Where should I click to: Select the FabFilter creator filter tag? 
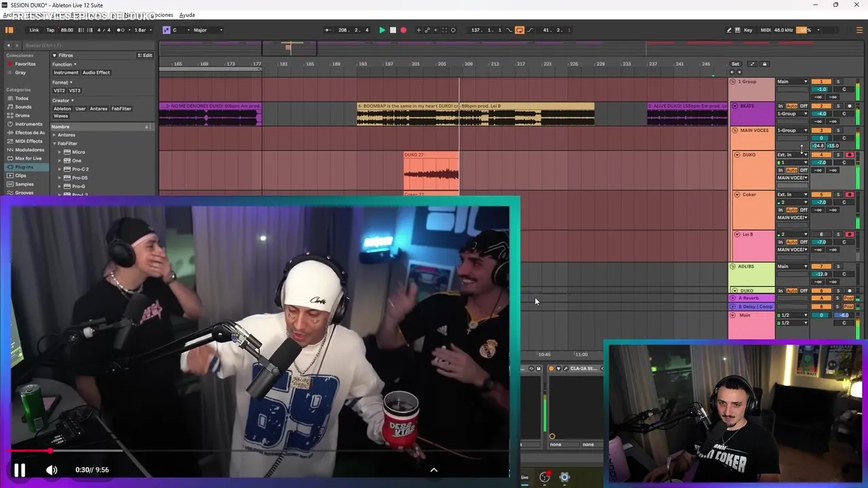(121, 108)
